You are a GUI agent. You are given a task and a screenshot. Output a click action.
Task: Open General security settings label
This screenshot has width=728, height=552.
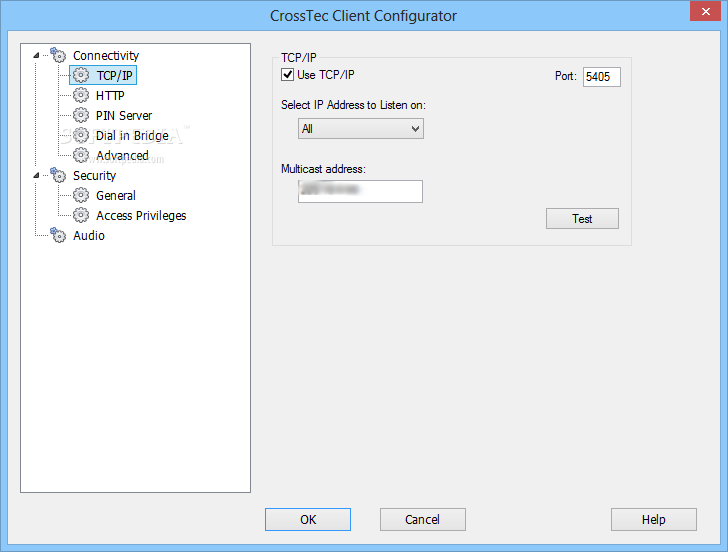click(116, 195)
